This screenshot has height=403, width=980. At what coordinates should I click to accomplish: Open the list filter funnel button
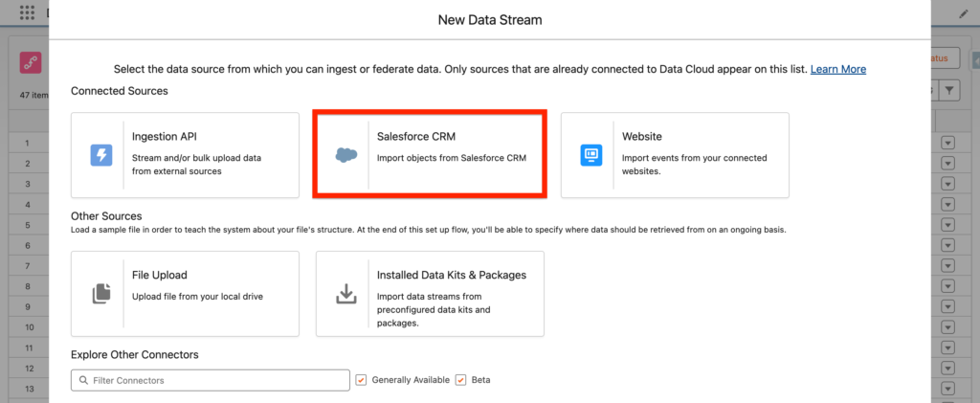tap(948, 90)
